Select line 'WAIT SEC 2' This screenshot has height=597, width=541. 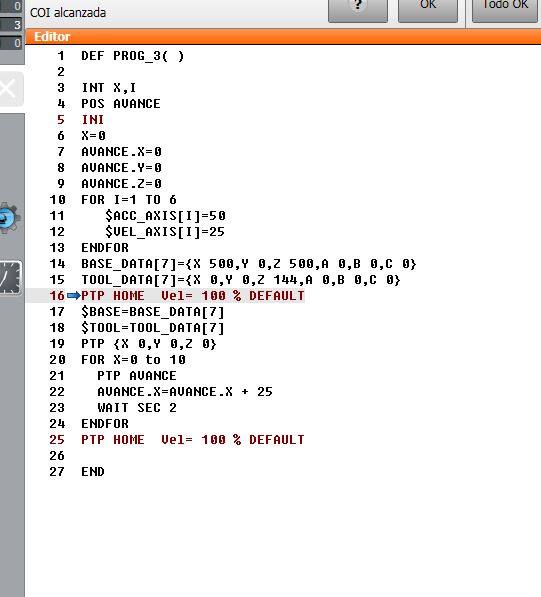pyautogui.click(x=137, y=408)
